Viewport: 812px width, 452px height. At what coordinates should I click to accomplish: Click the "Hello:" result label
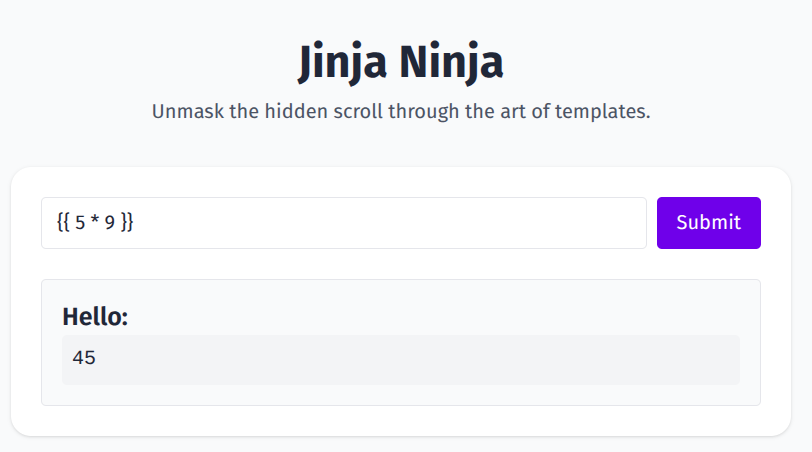(95, 317)
